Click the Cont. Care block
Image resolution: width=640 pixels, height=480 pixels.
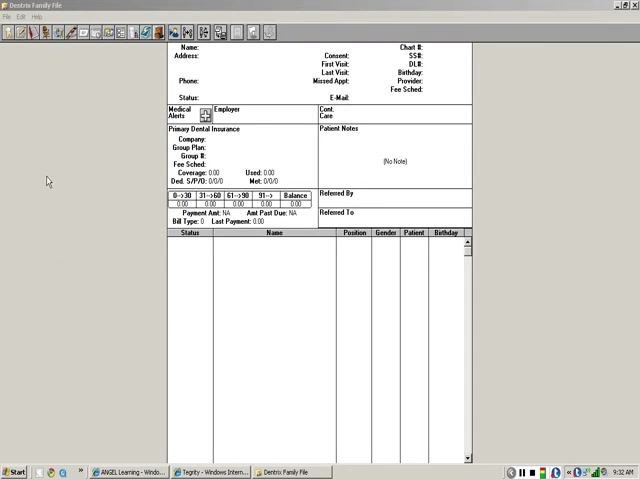click(395, 114)
